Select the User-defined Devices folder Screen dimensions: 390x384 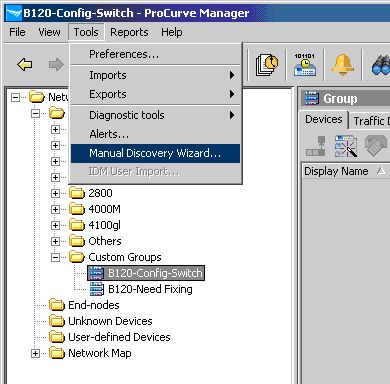click(119, 337)
